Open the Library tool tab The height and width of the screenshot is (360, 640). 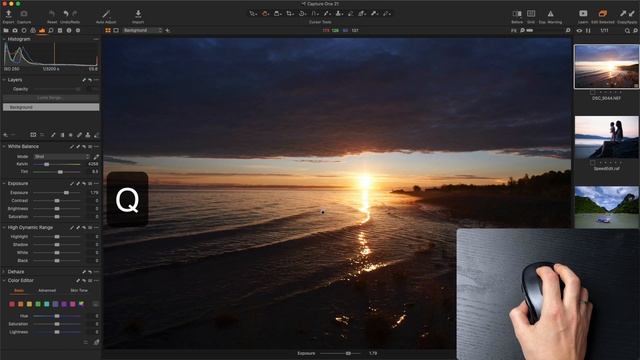(6, 31)
